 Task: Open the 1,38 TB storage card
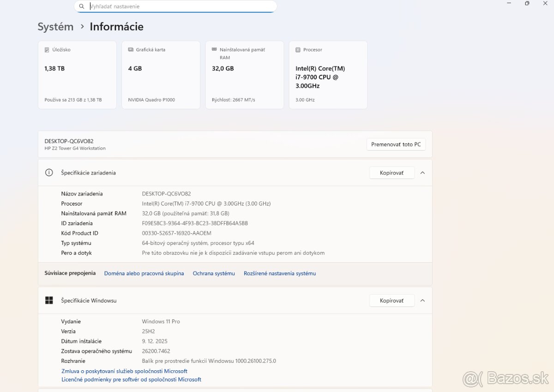point(77,75)
